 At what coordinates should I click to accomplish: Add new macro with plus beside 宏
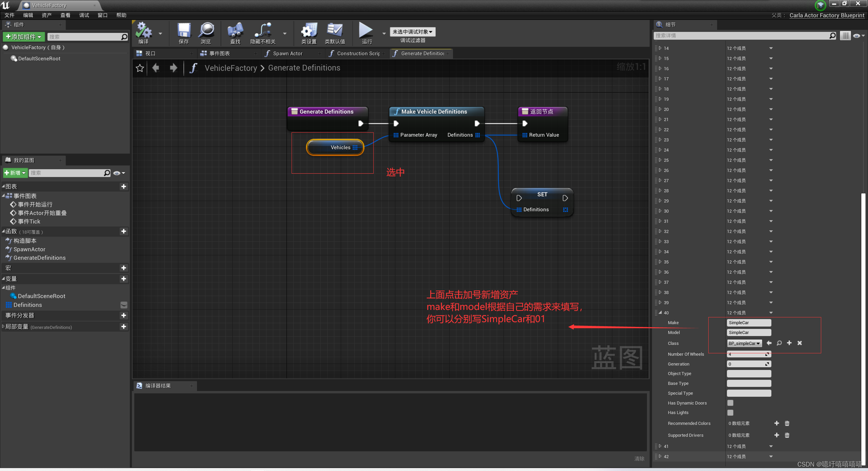(124, 268)
